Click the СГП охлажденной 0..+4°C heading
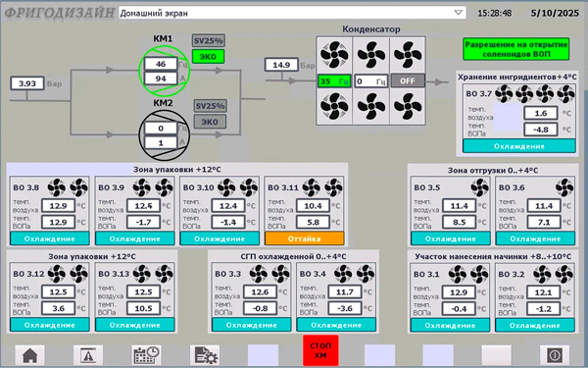 coord(293,256)
